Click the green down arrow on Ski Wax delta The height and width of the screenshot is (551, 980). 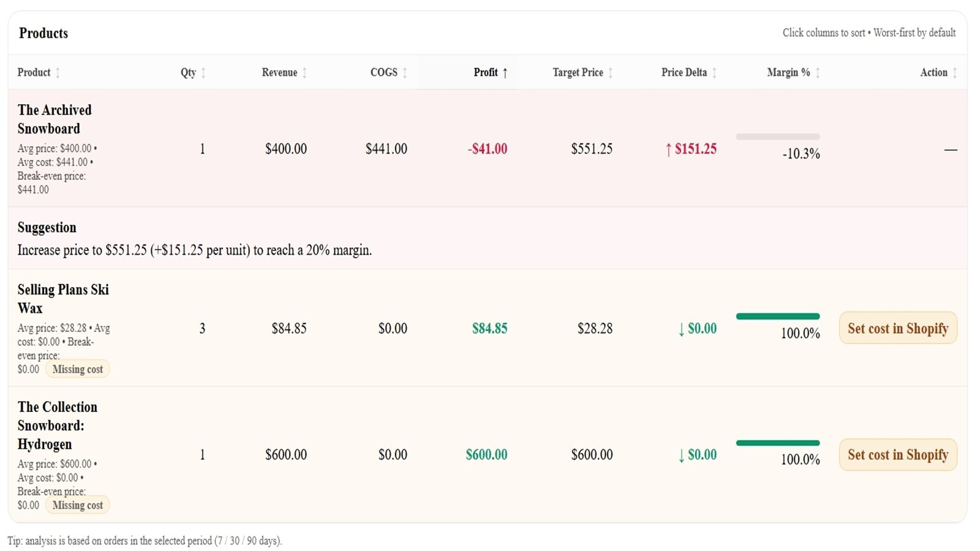click(x=680, y=329)
